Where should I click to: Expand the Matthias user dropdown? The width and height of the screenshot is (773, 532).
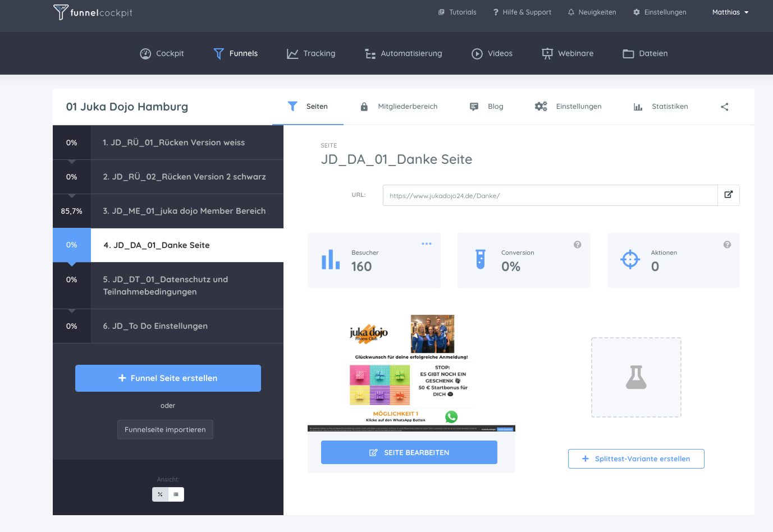click(730, 12)
